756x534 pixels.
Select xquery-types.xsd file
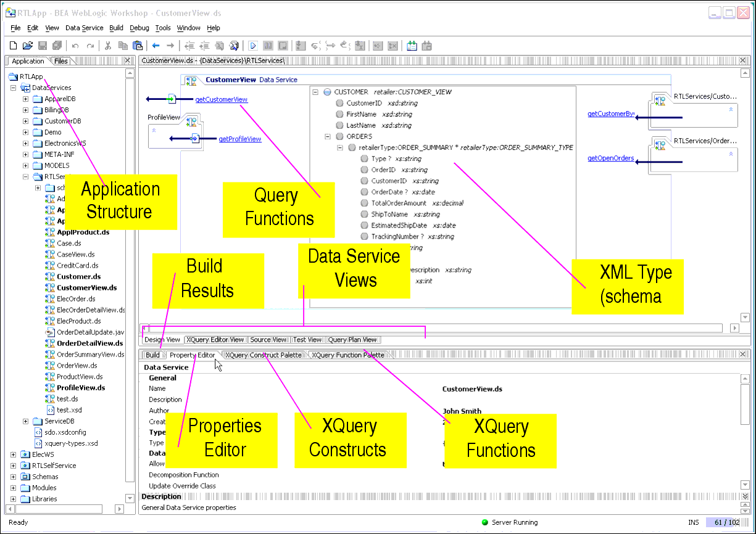71,443
